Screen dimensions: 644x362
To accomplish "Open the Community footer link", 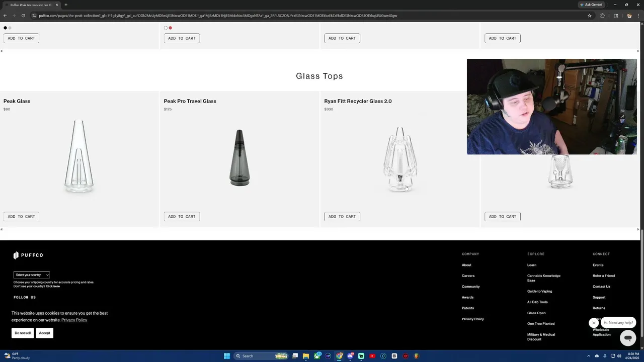I will (x=470, y=287).
